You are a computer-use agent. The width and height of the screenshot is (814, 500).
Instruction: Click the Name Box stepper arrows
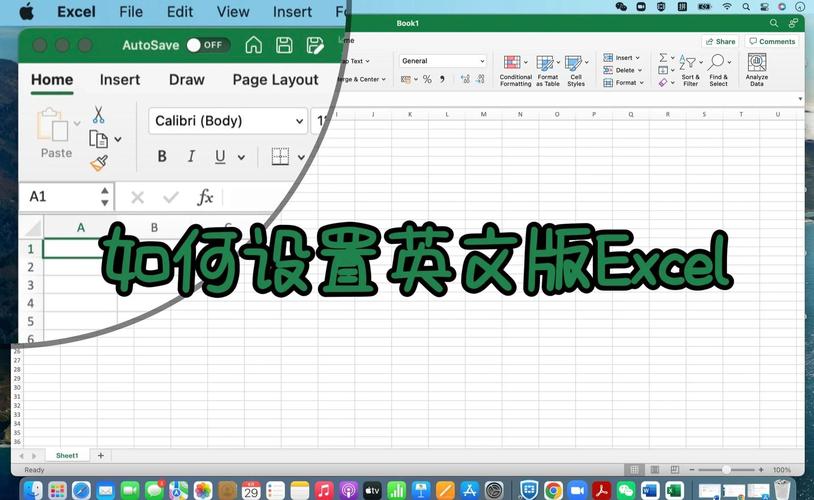point(105,197)
